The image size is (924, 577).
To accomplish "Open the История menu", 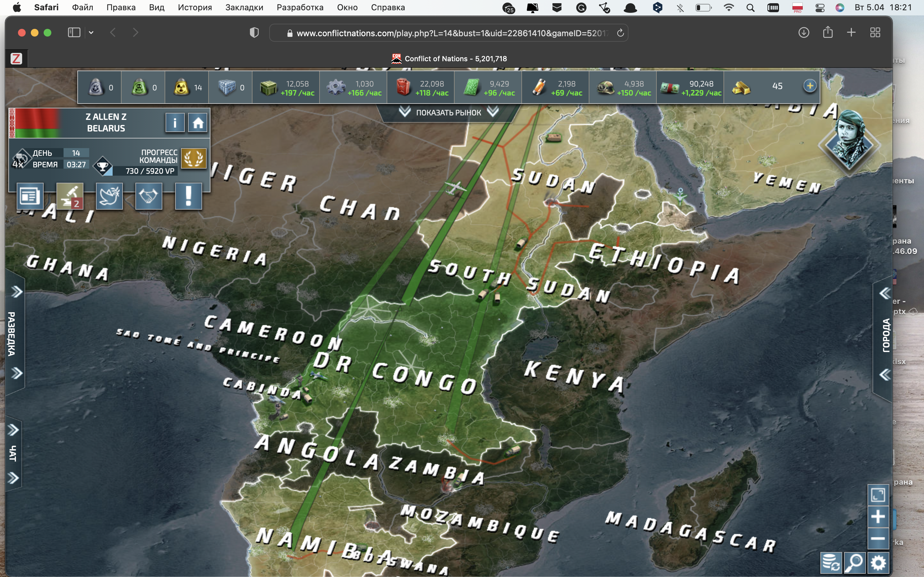I will pyautogui.click(x=195, y=8).
